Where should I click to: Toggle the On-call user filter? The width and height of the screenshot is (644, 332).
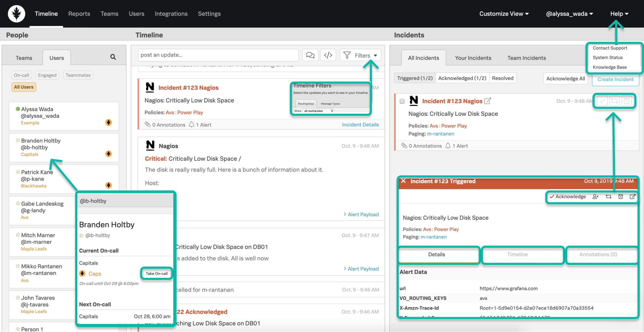pos(21,75)
